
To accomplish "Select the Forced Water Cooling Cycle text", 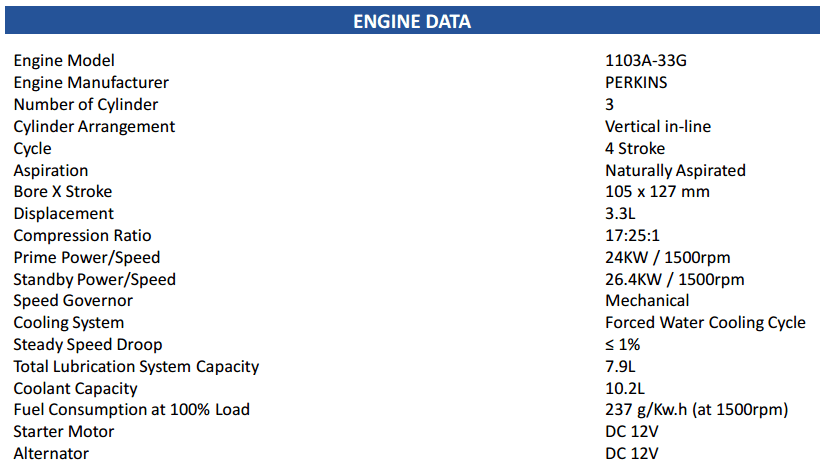I will pos(705,323).
